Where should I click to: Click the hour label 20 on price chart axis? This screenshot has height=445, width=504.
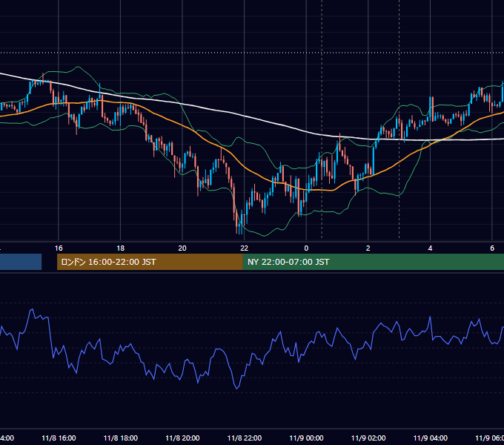coord(182,248)
